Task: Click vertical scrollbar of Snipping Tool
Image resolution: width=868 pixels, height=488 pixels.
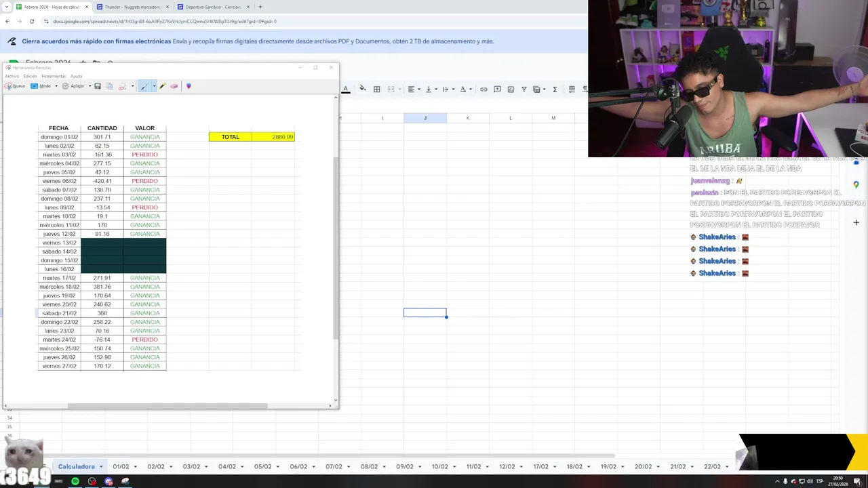Action: coord(335,247)
